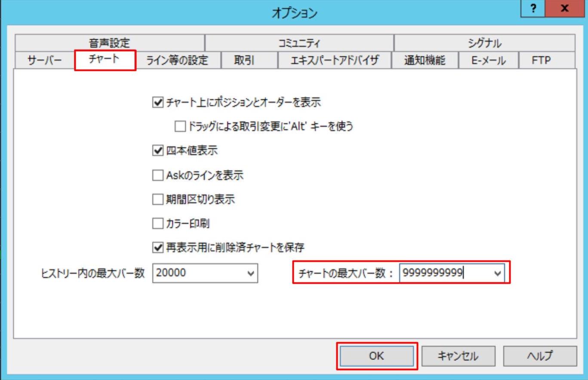Open the チャートの最大バー数 dropdown
Screen dimensions: 588x380
pyautogui.click(x=498, y=273)
